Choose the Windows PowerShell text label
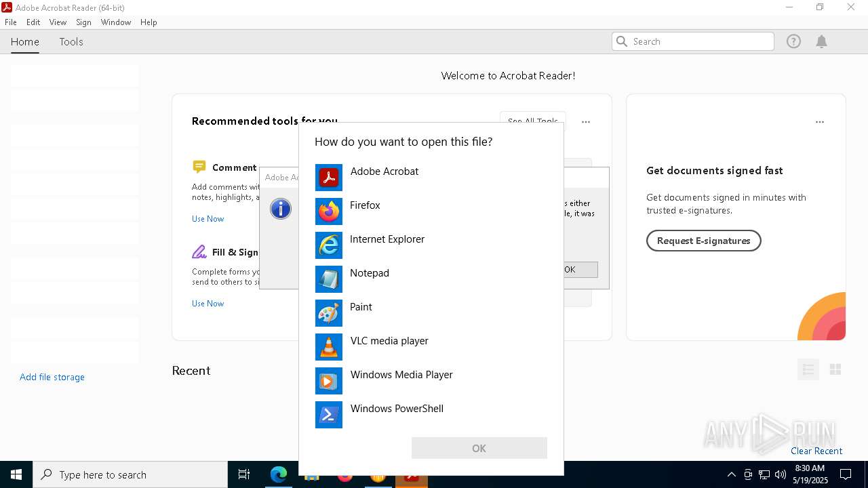The width and height of the screenshot is (868, 488). [x=397, y=409]
